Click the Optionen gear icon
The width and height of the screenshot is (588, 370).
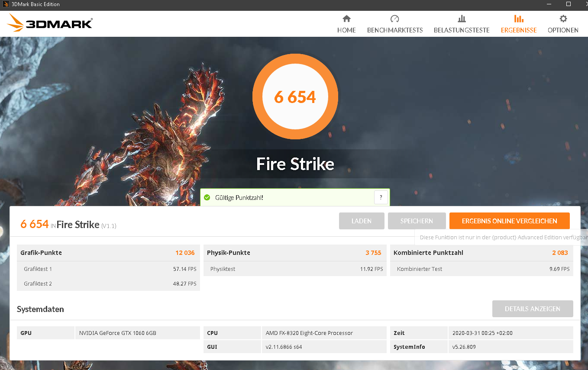tap(563, 19)
